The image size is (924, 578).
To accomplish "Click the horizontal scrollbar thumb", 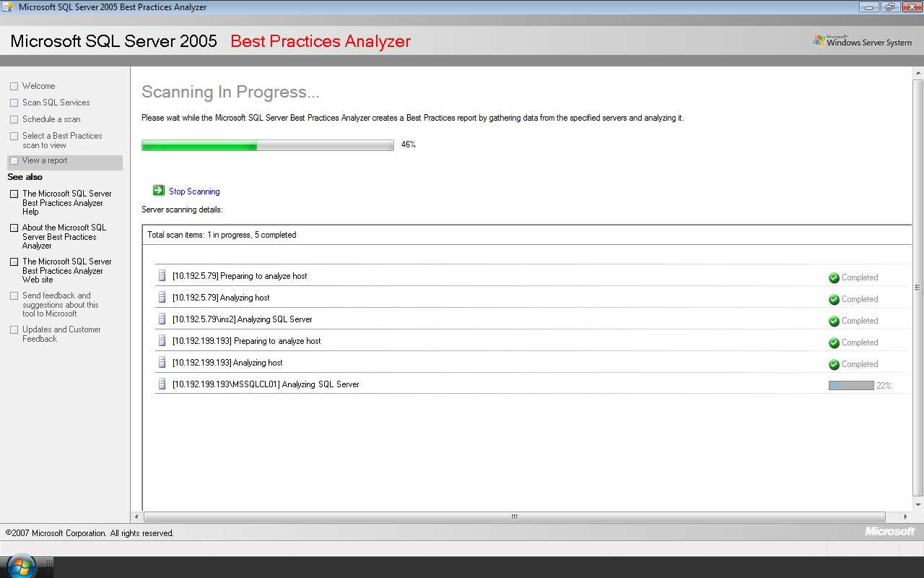I will [515, 517].
